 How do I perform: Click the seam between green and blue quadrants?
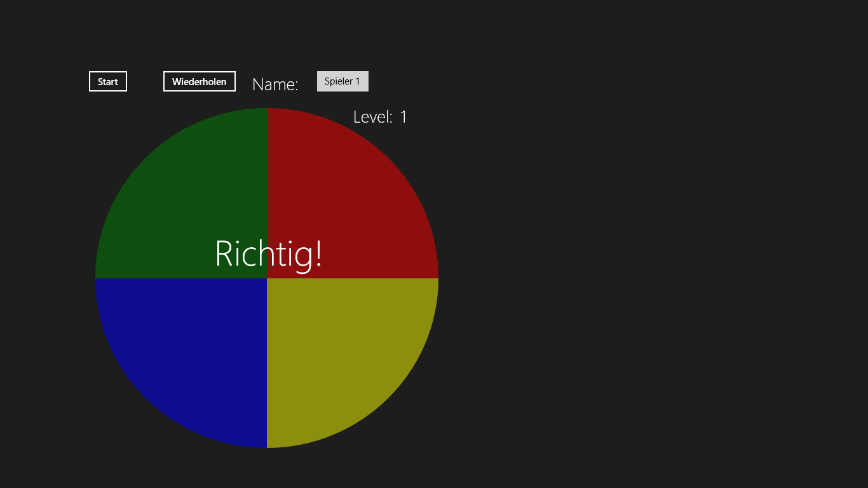181,278
